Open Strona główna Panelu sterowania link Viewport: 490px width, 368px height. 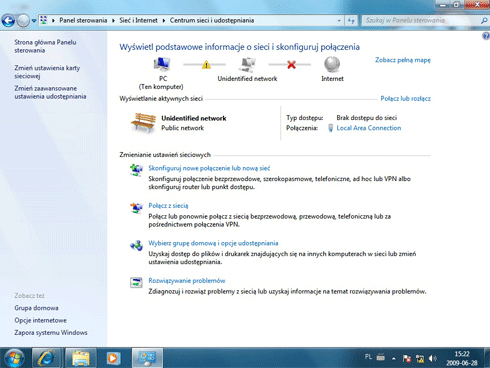(45, 46)
